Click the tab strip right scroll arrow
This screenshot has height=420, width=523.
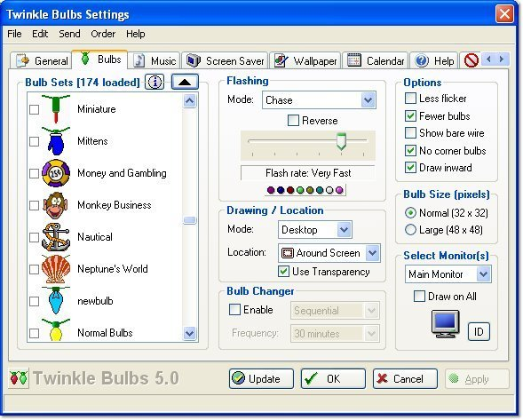pos(502,59)
